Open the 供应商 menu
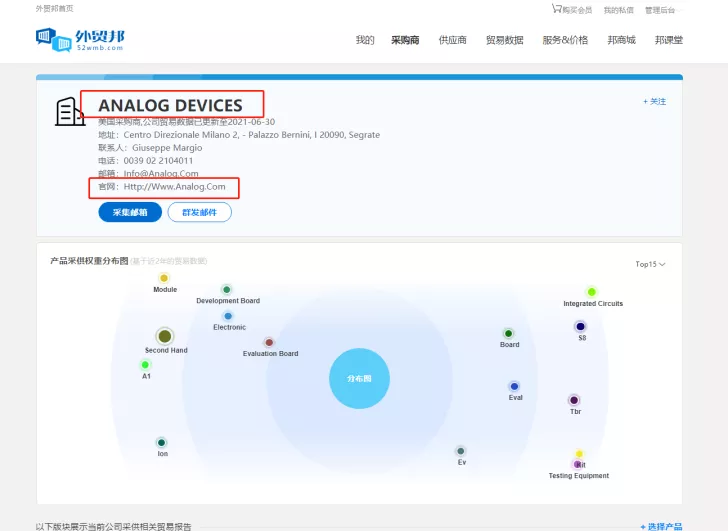 click(453, 40)
